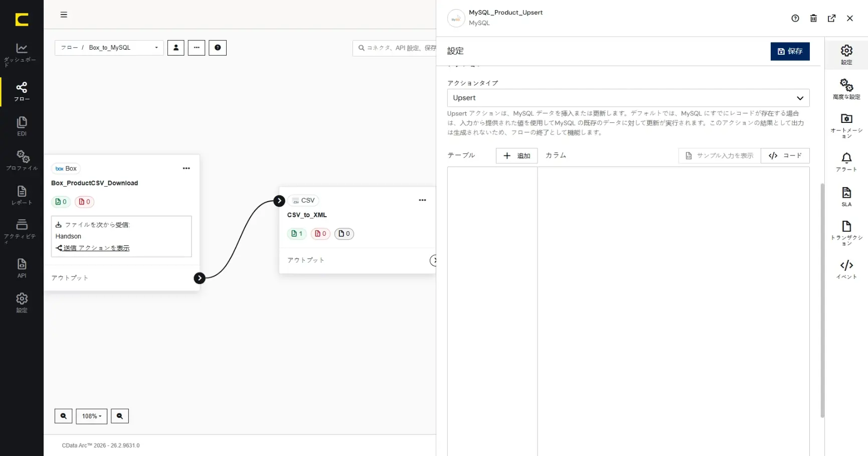Click the Box type label chip
Image resolution: width=868 pixels, height=456 pixels.
point(66,169)
